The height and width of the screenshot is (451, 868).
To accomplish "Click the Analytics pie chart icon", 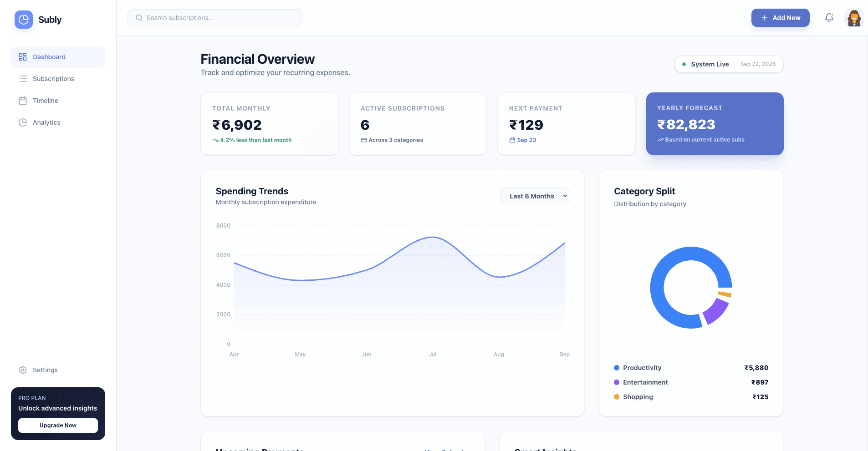I will click(x=23, y=122).
